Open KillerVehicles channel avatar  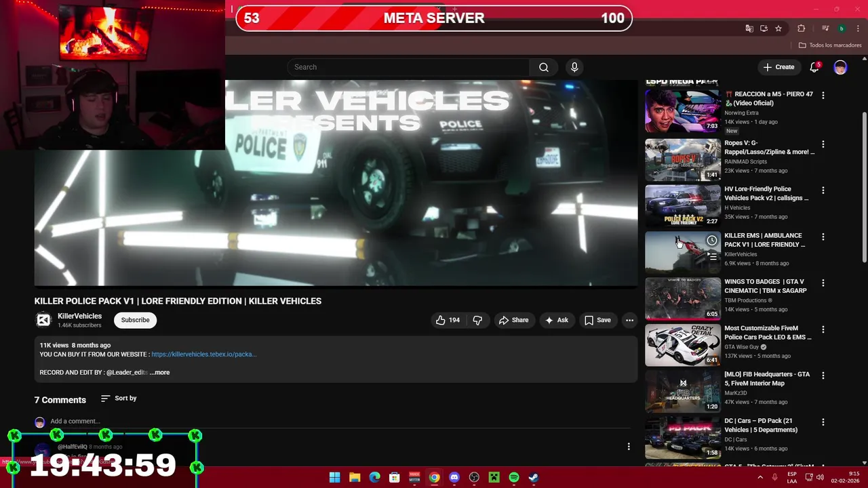point(43,320)
